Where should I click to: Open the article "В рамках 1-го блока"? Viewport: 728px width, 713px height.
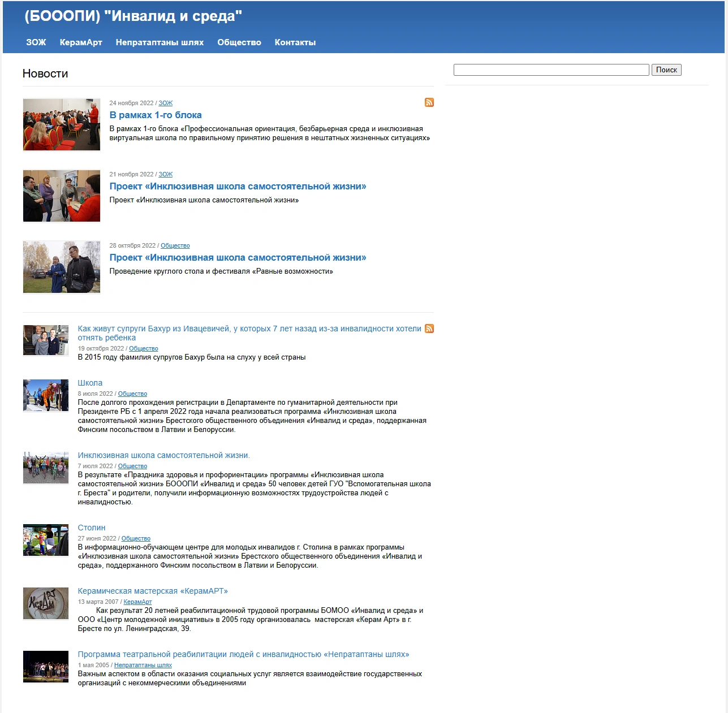point(156,115)
